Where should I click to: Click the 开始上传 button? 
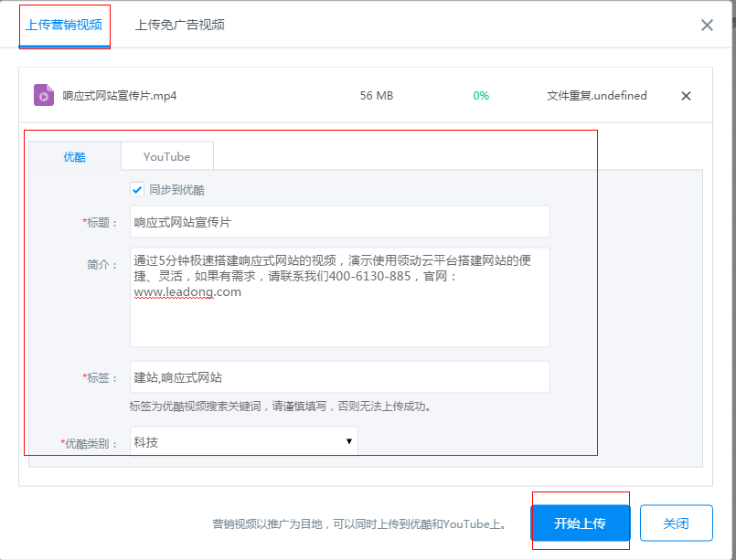coord(581,523)
